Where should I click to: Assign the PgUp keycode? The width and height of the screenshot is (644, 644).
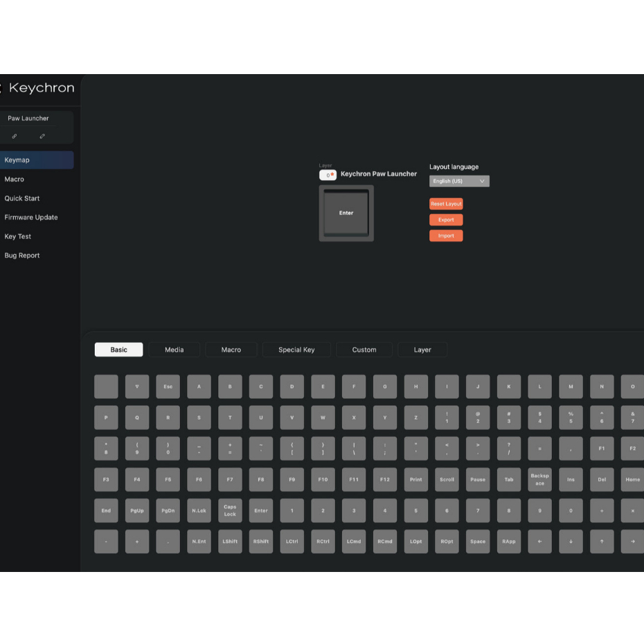(x=137, y=510)
